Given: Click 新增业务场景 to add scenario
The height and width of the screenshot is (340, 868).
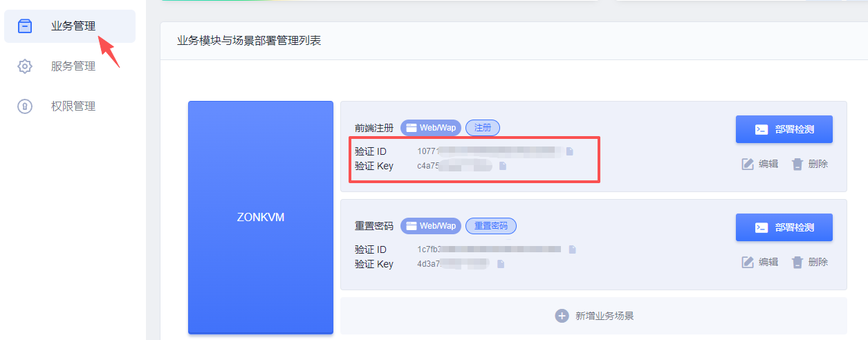Looking at the screenshot, I should pos(594,316).
